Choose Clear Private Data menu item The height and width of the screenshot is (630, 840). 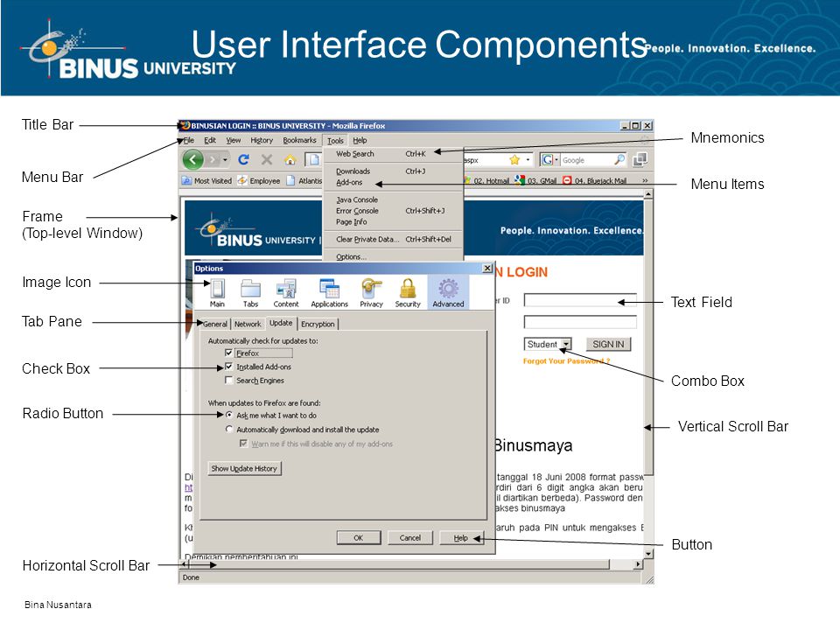[393, 240]
